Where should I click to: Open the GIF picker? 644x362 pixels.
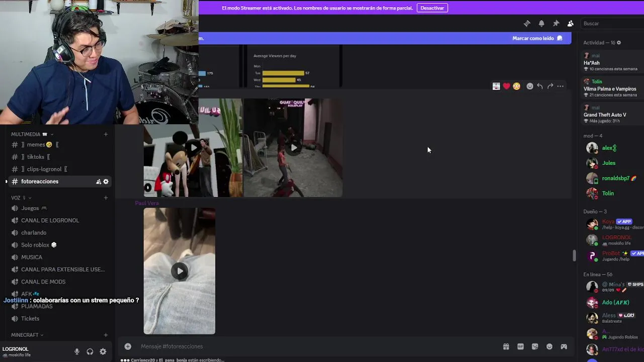[521, 346]
